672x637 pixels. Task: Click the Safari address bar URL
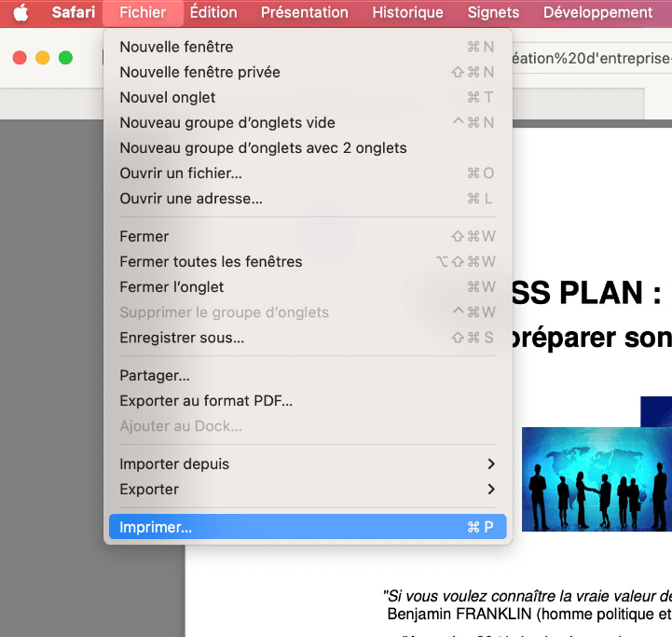click(x=592, y=58)
